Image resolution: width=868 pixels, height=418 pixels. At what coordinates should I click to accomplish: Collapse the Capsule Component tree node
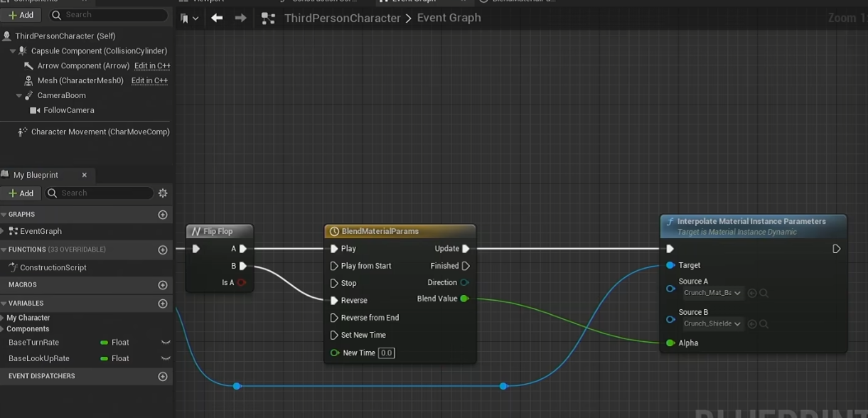[x=13, y=51]
